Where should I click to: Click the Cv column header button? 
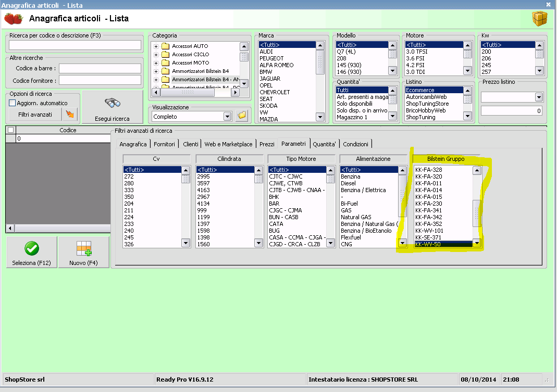click(156, 159)
